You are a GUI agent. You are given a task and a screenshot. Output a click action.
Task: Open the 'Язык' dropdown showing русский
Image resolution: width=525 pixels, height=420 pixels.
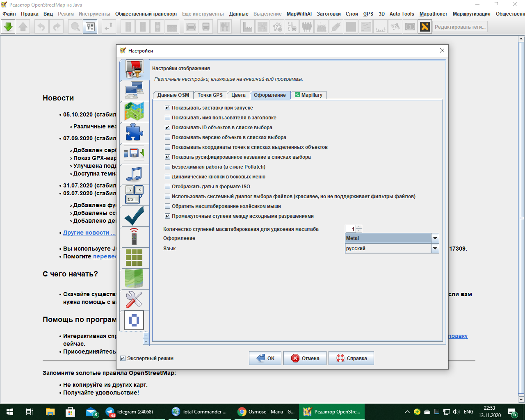tap(392, 249)
